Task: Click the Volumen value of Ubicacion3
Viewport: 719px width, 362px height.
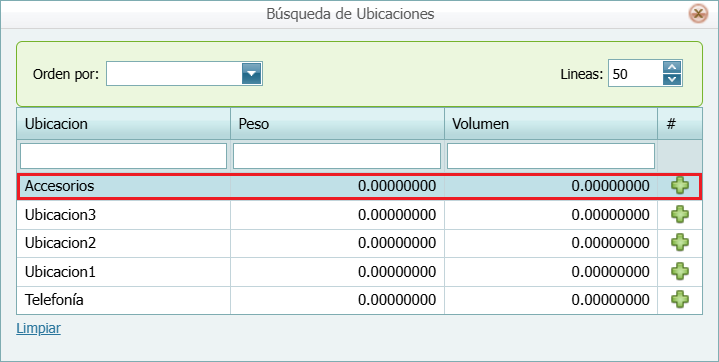Action: [610, 215]
